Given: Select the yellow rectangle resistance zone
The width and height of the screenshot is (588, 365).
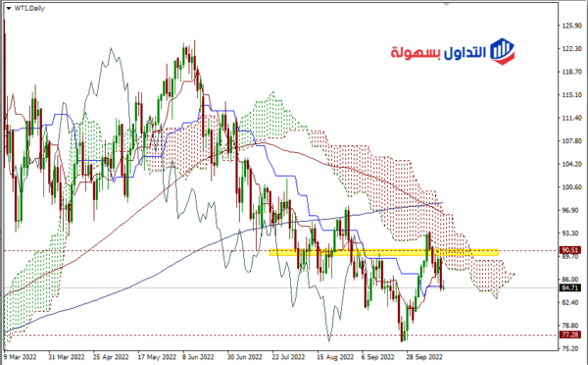Looking at the screenshot, I should tap(383, 252).
